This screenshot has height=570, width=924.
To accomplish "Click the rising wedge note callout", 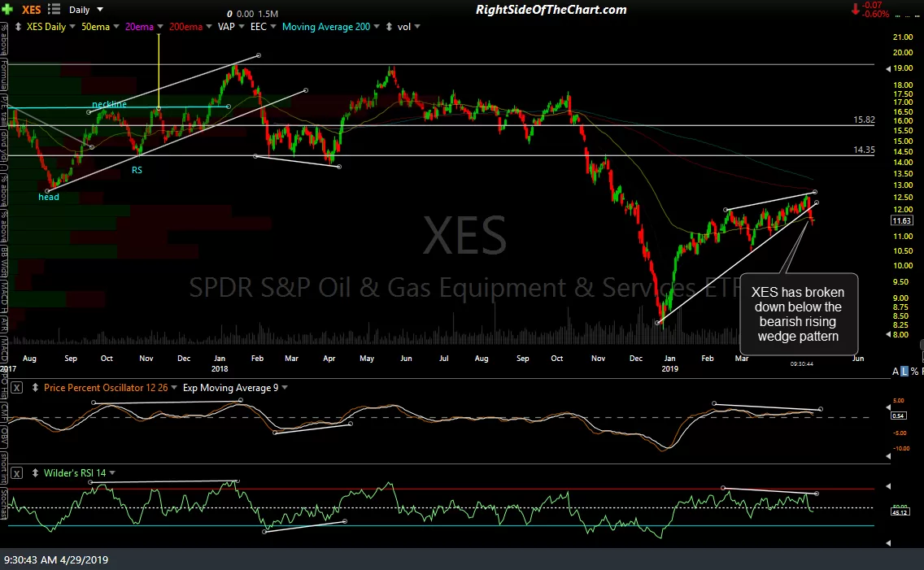I will 798,314.
